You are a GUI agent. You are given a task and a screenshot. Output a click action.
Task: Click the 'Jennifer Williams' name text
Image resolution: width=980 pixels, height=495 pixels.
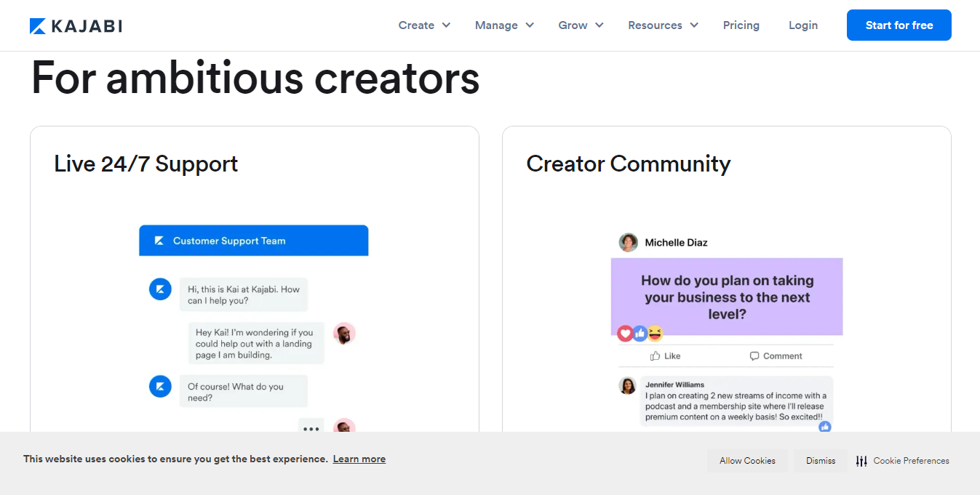[675, 385]
